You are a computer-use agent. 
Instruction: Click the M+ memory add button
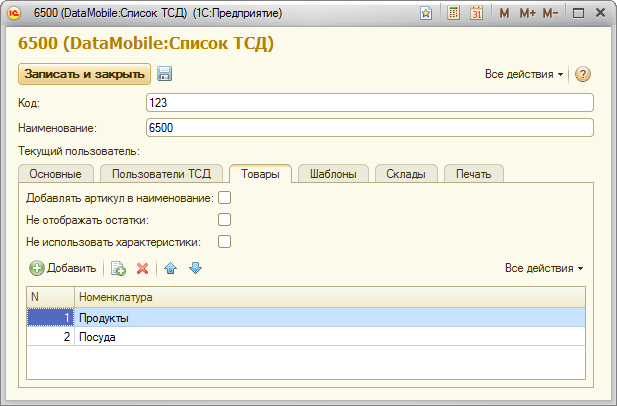[527, 13]
